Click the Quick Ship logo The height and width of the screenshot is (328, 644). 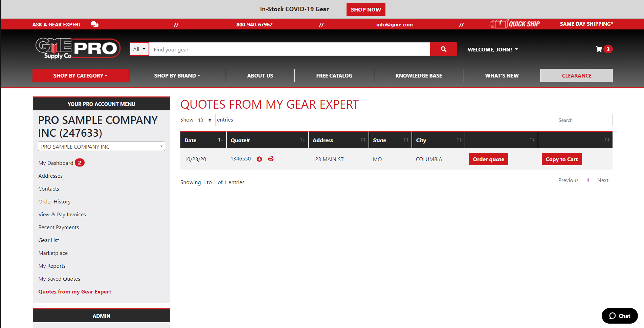point(514,24)
